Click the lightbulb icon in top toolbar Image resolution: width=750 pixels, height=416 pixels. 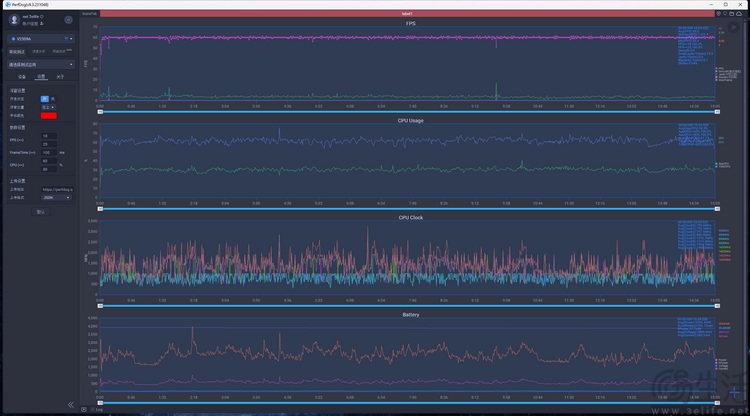pos(725,13)
